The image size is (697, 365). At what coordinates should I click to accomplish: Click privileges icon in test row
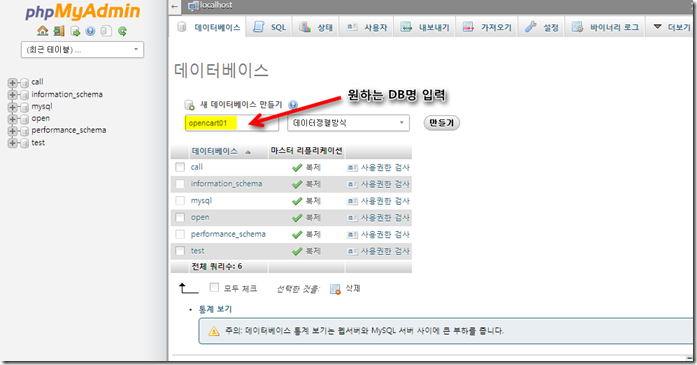pyautogui.click(x=352, y=251)
